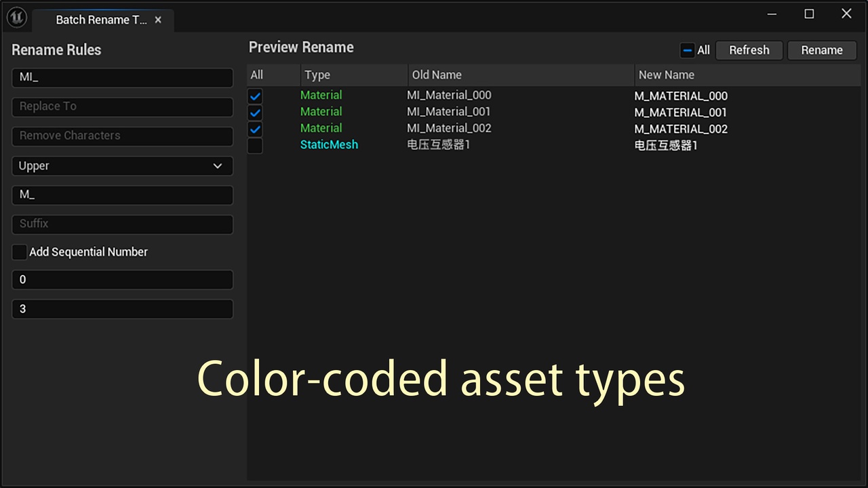Click the Suffix input field
Image resolution: width=868 pixels, height=488 pixels.
122,224
